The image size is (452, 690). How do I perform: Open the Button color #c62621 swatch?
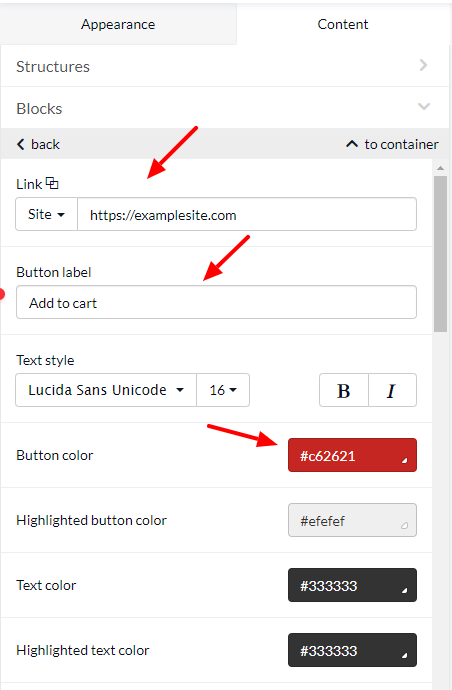click(353, 455)
